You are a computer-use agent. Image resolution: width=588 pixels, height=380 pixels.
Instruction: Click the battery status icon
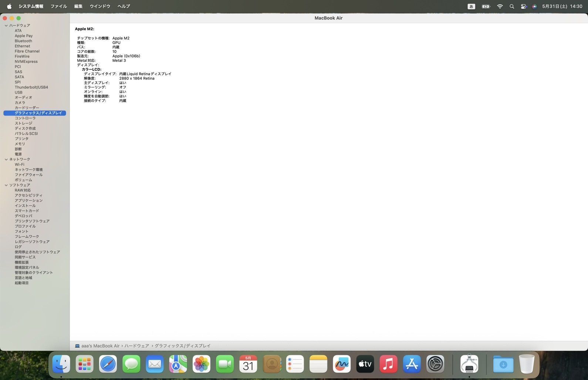coord(486,6)
